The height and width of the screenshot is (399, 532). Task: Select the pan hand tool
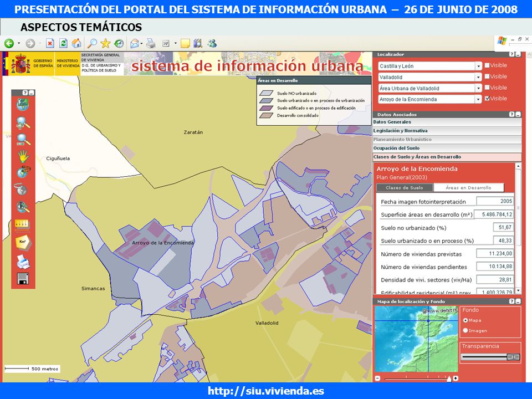[23, 156]
